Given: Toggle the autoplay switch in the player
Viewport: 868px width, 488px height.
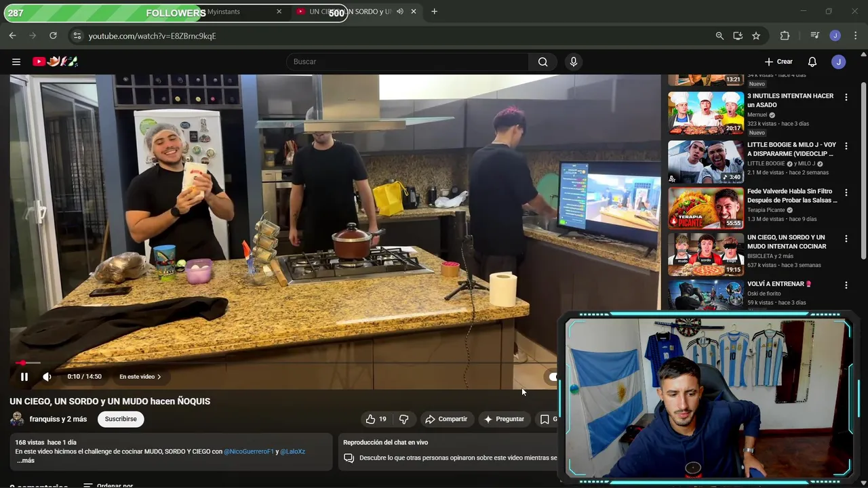Looking at the screenshot, I should (553, 377).
